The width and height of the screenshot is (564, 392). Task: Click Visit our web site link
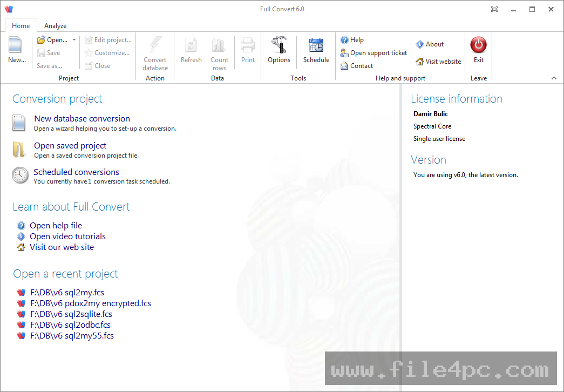click(x=62, y=247)
